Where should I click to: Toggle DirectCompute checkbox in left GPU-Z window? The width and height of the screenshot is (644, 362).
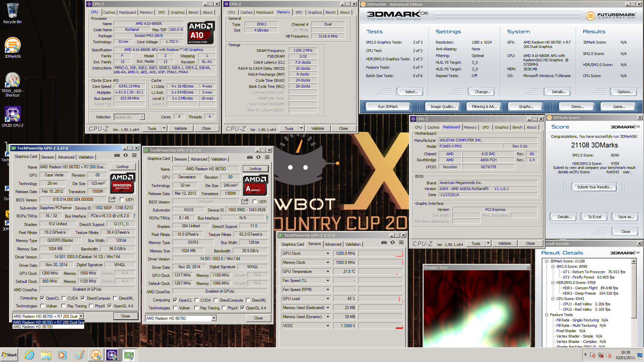(x=83, y=298)
